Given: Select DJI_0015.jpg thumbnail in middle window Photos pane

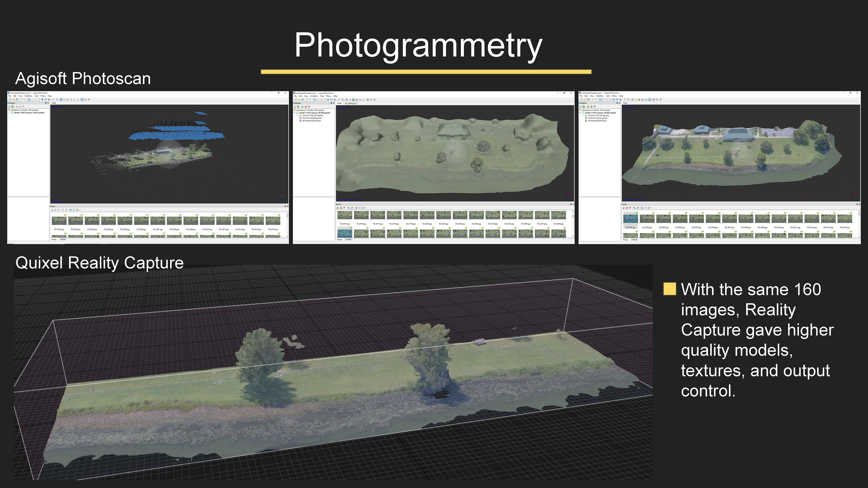Looking at the screenshot, I should 345,215.
